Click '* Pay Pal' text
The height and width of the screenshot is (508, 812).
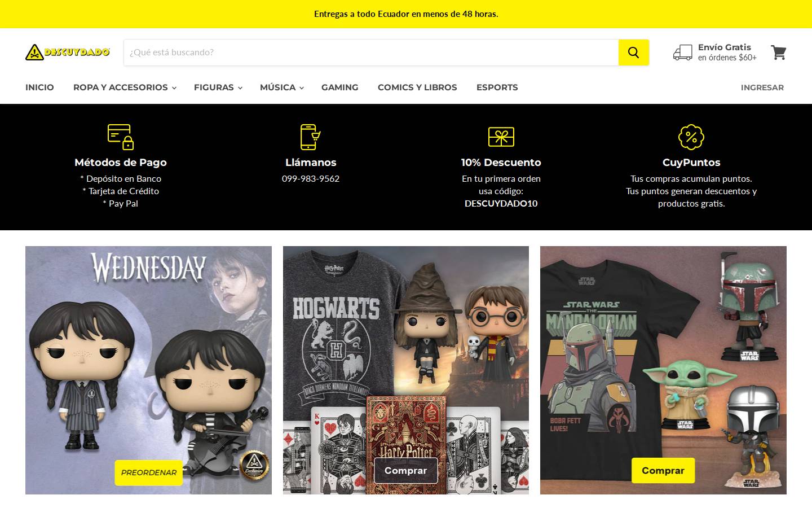[x=121, y=203]
